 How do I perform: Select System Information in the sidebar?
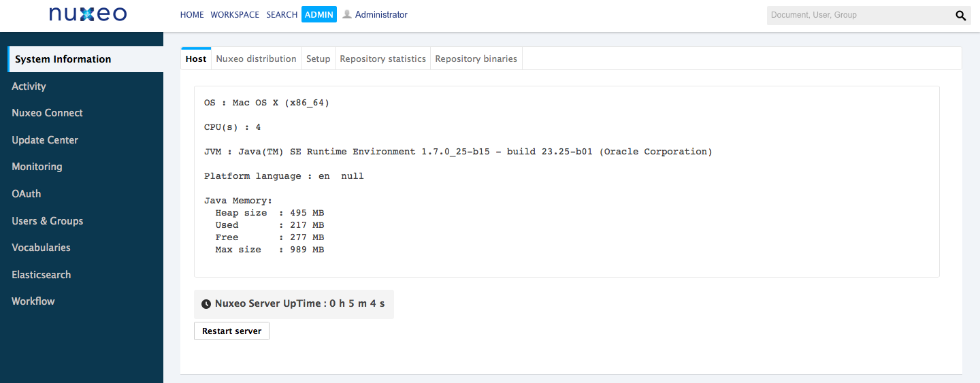click(x=85, y=59)
